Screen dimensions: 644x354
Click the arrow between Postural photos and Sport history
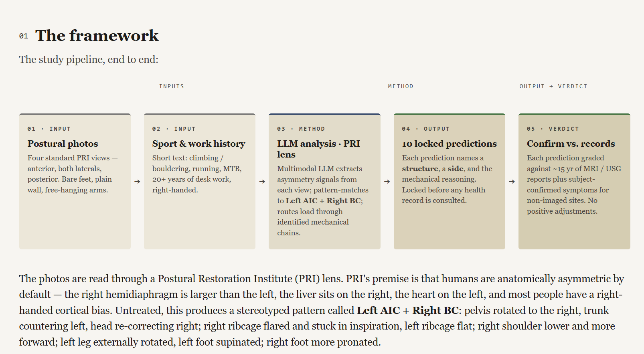pos(137,182)
